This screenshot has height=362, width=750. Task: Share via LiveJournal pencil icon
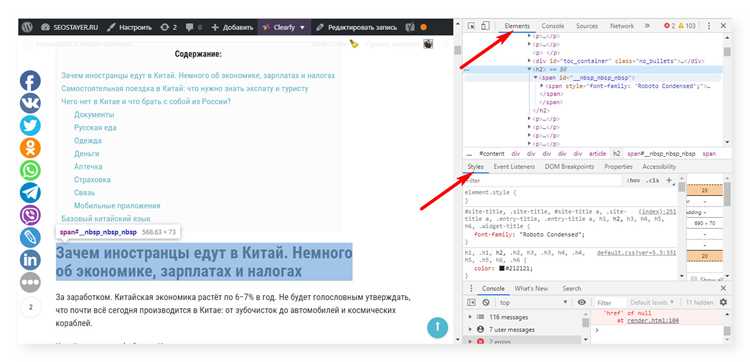[30, 237]
